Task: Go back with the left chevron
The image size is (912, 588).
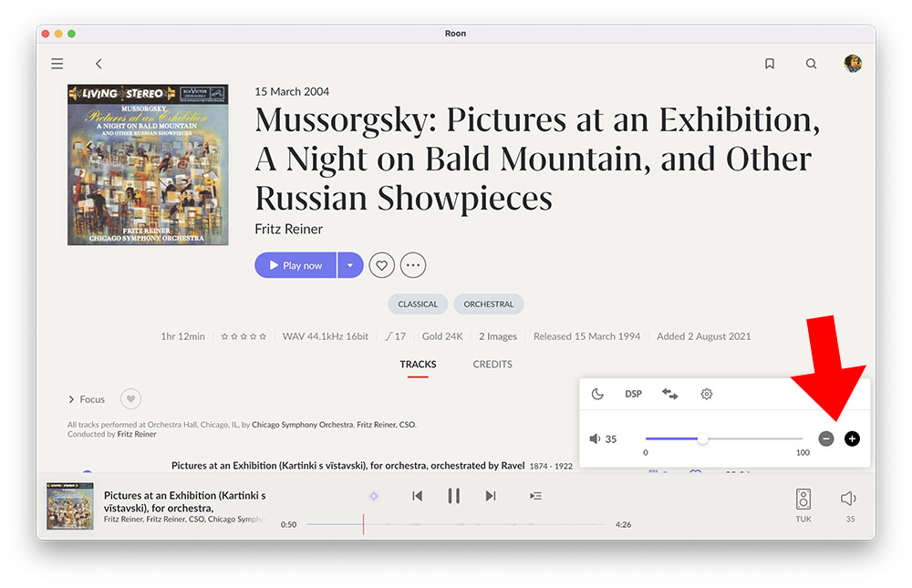Action: click(98, 64)
